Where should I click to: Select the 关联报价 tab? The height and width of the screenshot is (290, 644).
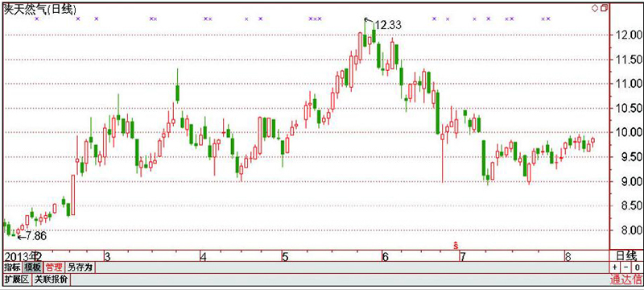click(x=52, y=280)
